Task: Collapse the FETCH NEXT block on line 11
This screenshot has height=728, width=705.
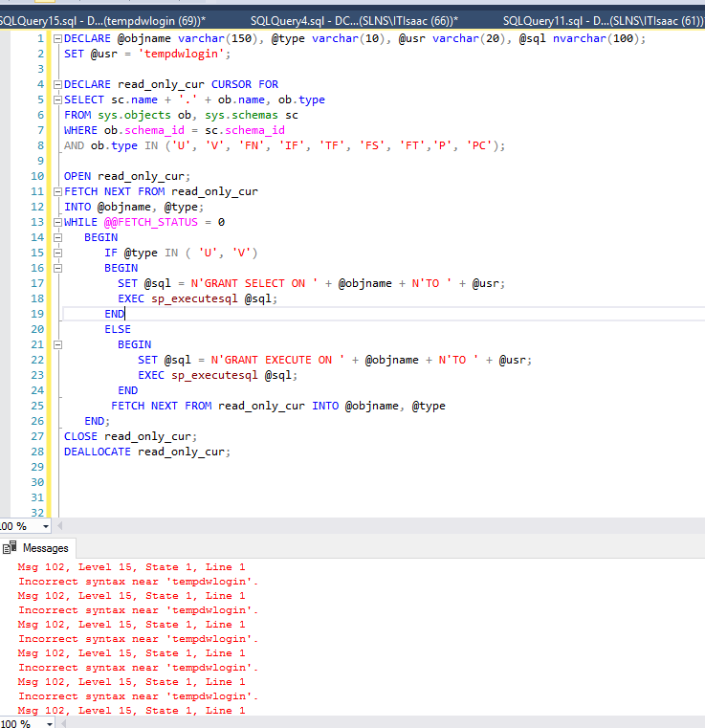Action: (x=58, y=191)
